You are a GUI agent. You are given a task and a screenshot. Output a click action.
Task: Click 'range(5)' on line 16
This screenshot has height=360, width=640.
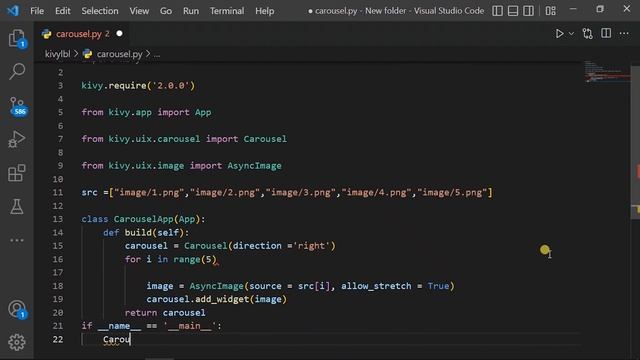point(195,259)
